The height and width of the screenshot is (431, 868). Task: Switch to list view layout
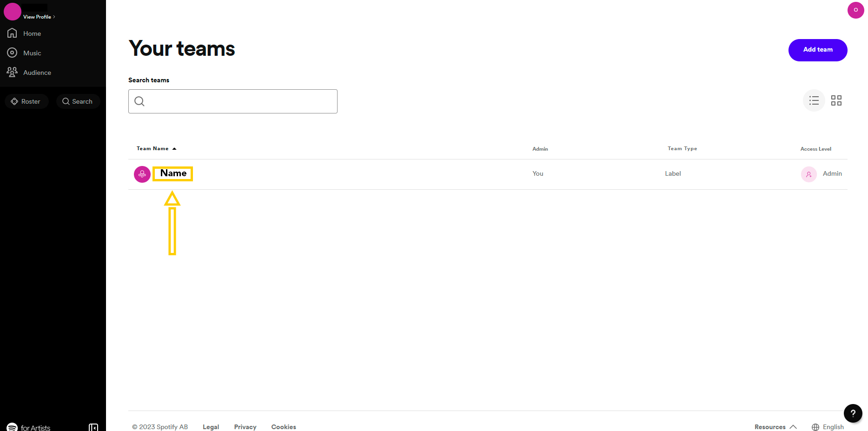pyautogui.click(x=814, y=100)
